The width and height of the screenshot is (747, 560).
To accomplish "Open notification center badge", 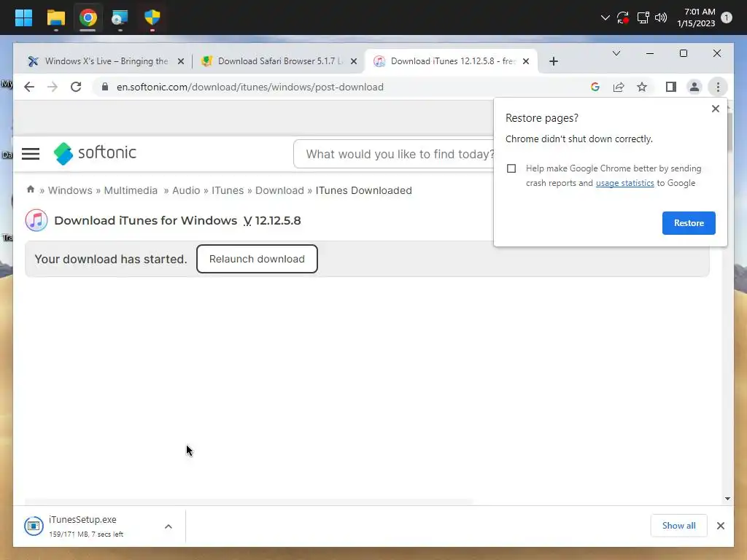I will 727,17.
